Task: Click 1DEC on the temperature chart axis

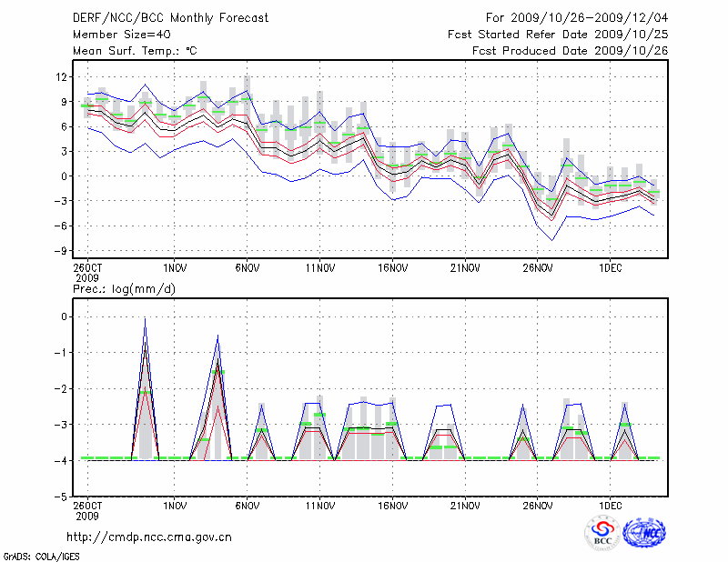Action: tap(611, 268)
